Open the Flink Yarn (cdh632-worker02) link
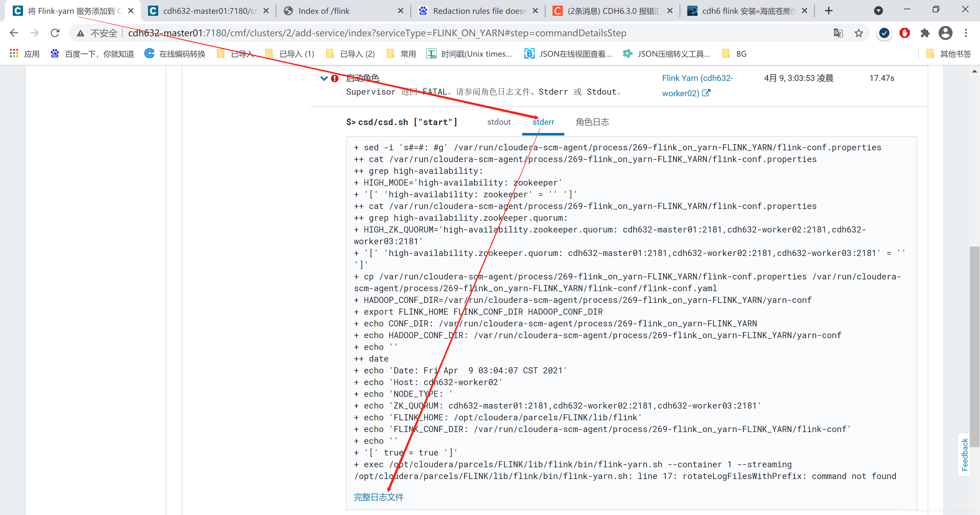Image resolution: width=980 pixels, height=515 pixels. (697, 85)
